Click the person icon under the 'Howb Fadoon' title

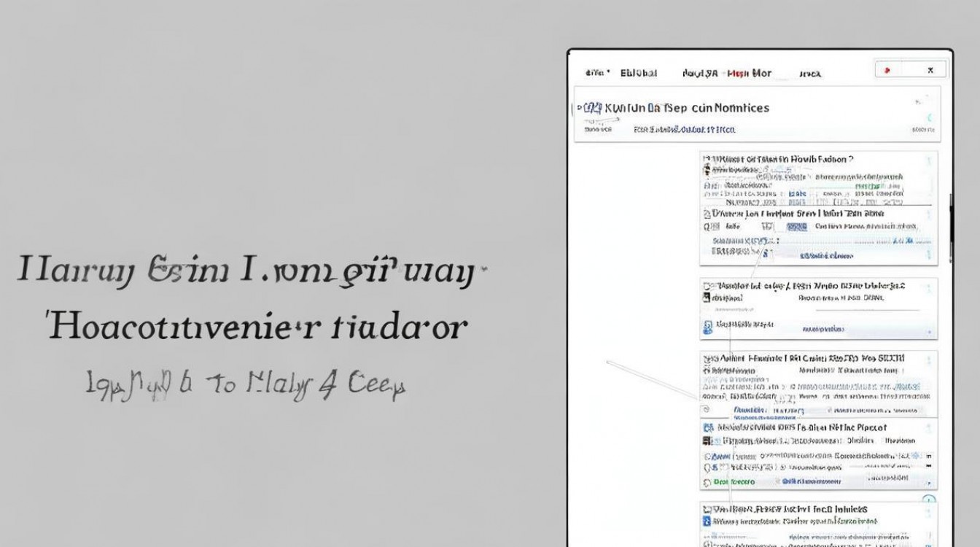707,170
